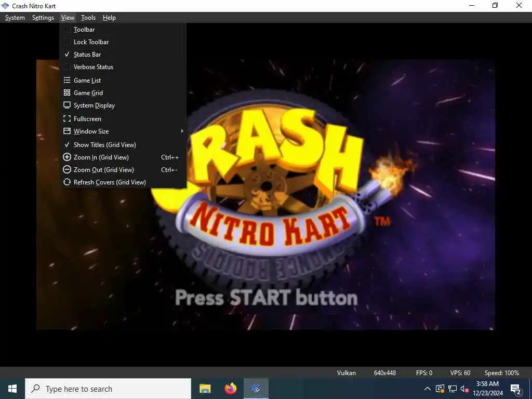The width and height of the screenshot is (532, 399).
Task: Click the System Display monitor icon
Action: pyautogui.click(x=67, y=105)
